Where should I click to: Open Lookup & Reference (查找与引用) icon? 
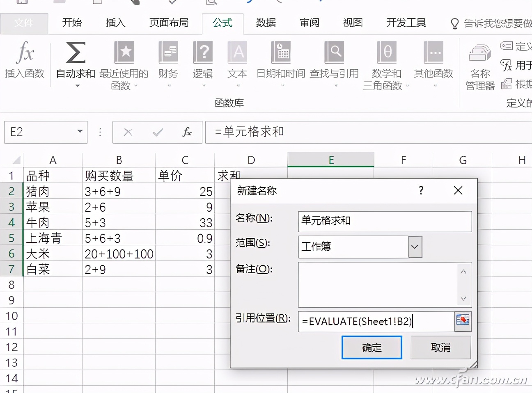pos(334,53)
